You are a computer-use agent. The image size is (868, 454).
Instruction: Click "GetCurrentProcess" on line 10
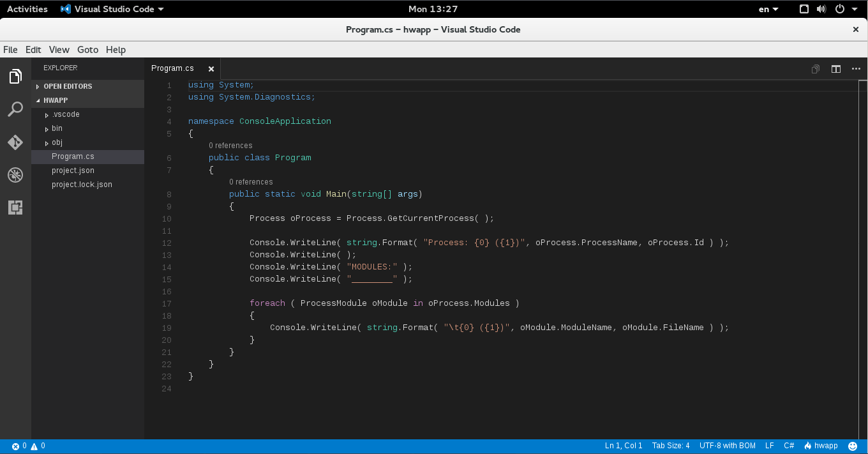tap(431, 218)
